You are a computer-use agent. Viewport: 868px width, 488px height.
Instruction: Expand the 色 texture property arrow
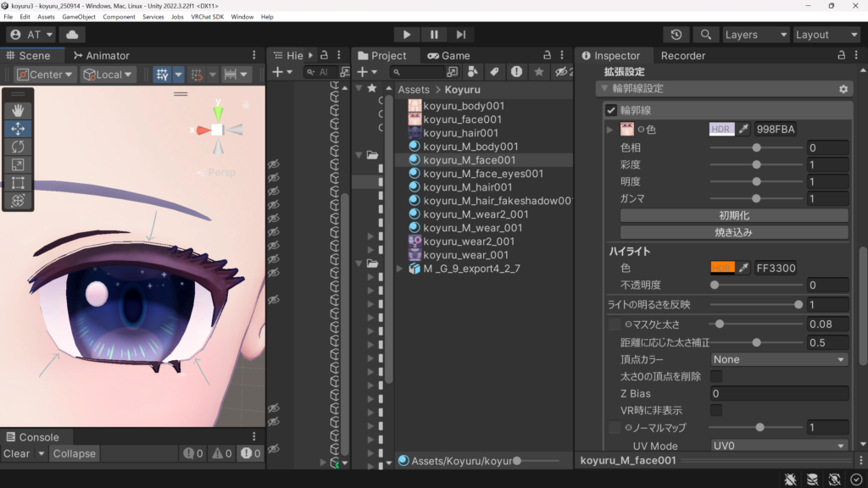point(610,130)
